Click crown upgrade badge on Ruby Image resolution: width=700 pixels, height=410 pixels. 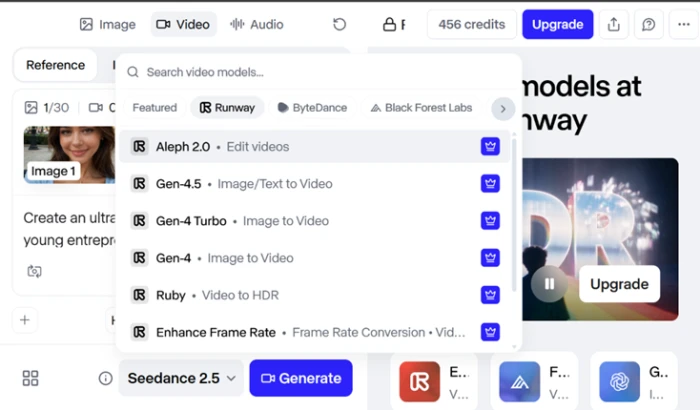click(490, 295)
